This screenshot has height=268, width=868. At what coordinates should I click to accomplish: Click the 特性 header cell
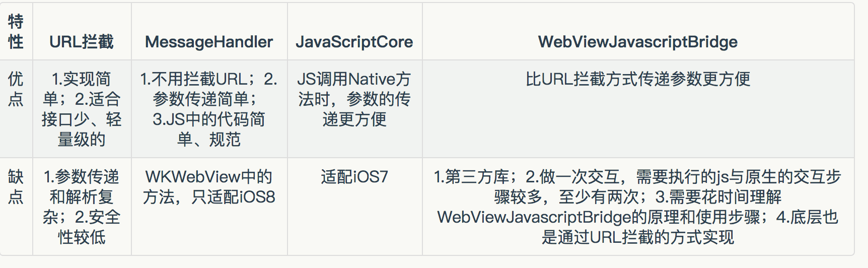coord(16,32)
